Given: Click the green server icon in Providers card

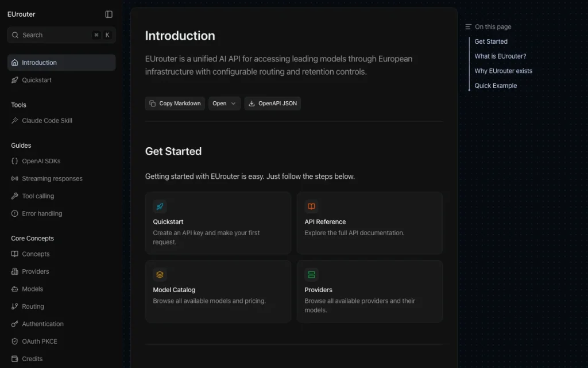Looking at the screenshot, I should [x=311, y=274].
